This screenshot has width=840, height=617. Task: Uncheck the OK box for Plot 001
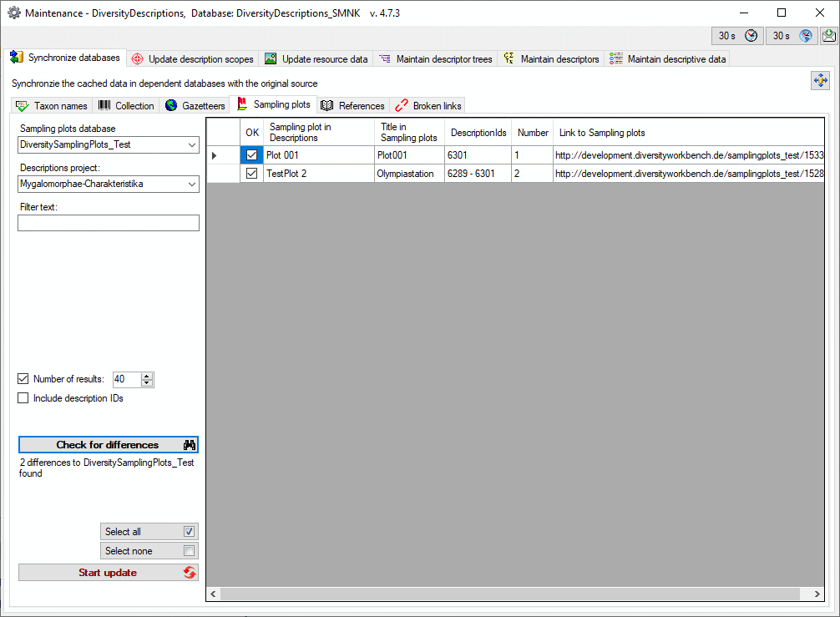(x=251, y=155)
